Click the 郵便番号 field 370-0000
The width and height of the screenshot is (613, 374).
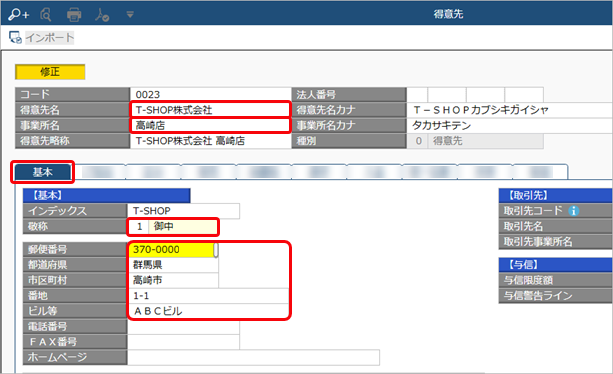pos(171,249)
